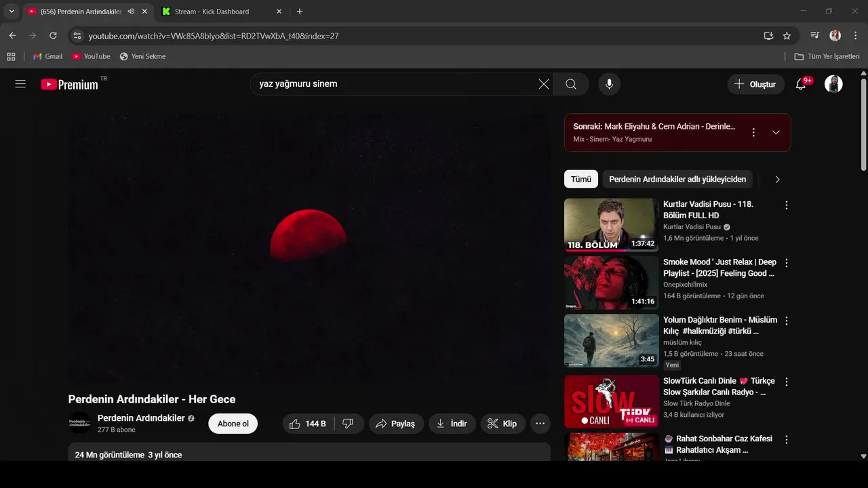
Task: Go back with browser back arrow
Action: tap(12, 35)
